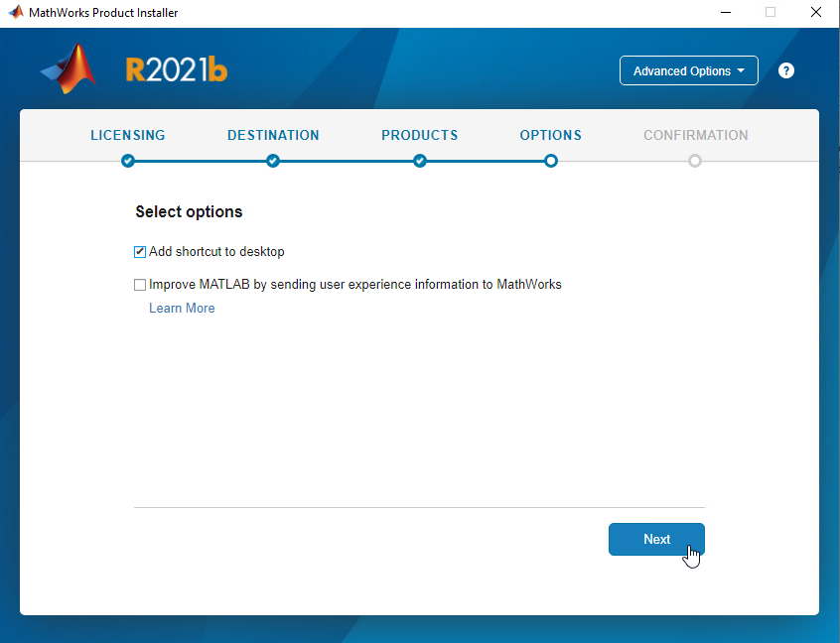Screen dimensions: 840x643
Task: Click the Advanced Options chevron arrow
Action: [739, 70]
